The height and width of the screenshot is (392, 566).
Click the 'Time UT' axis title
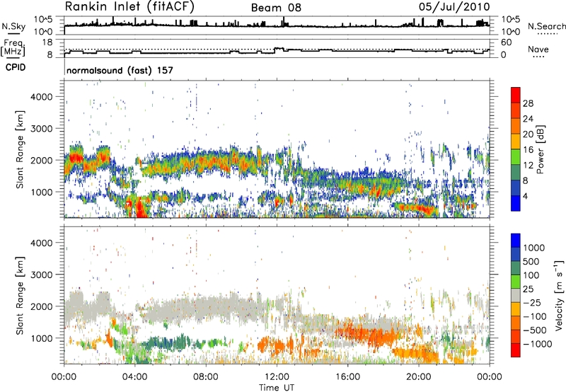277,388
